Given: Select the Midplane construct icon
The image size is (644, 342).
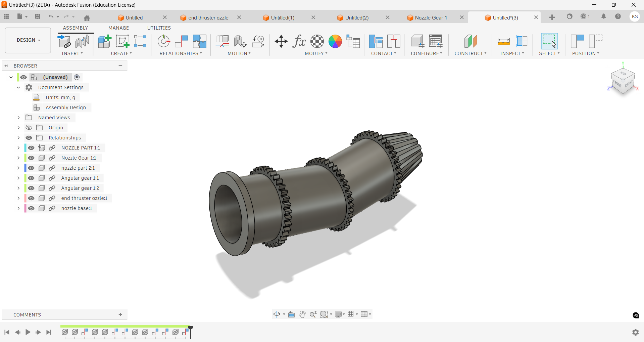Looking at the screenshot, I should (471, 42).
